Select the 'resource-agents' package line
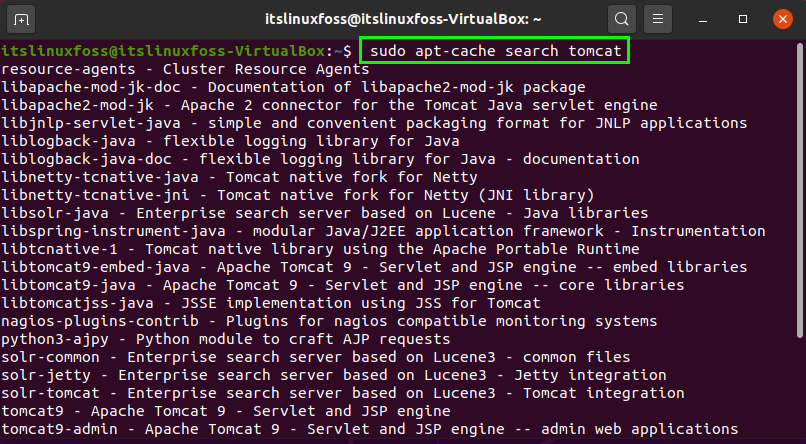 click(185, 69)
